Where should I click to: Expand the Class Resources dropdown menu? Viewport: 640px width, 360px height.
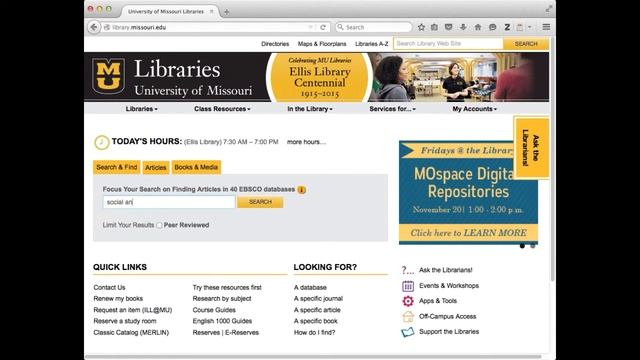[222, 109]
